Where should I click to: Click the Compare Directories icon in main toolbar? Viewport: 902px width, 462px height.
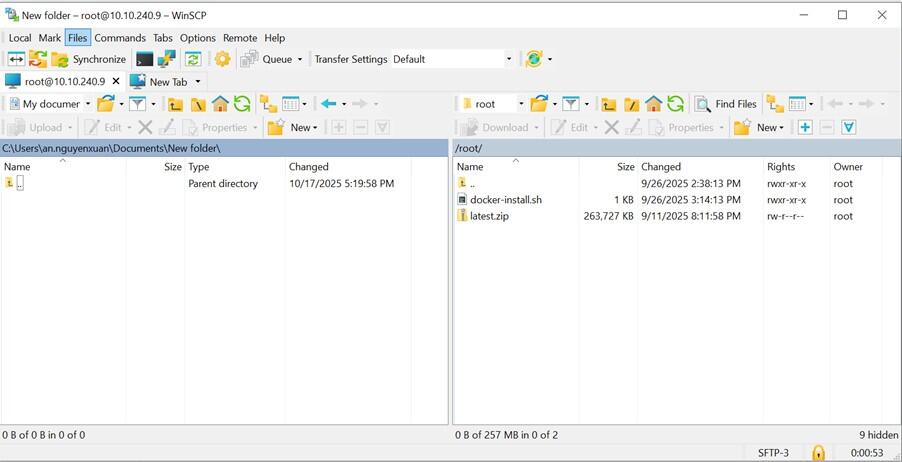pyautogui.click(x=16, y=59)
